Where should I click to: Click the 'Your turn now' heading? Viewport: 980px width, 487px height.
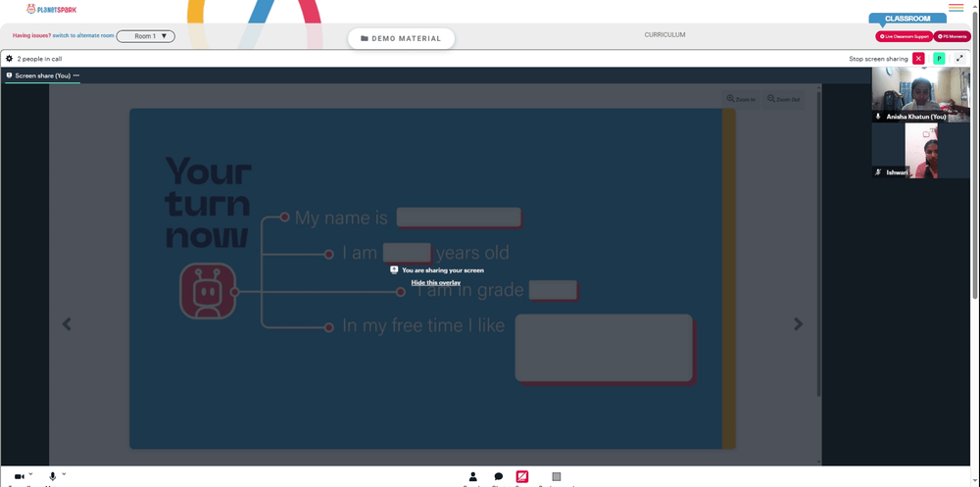click(x=209, y=203)
